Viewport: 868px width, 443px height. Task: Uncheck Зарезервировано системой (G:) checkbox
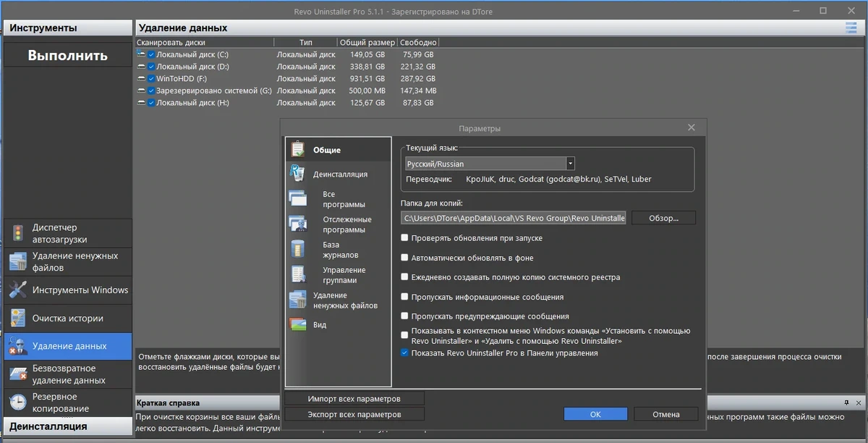151,90
